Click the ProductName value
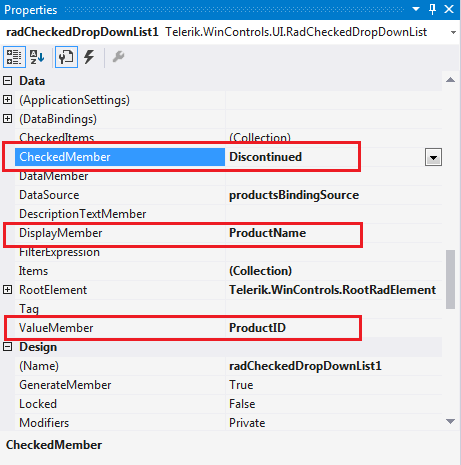The width and height of the screenshot is (461, 465). coord(267,233)
